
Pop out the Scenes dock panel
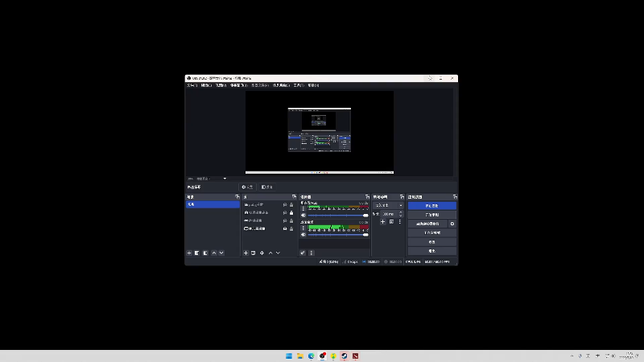point(237,197)
